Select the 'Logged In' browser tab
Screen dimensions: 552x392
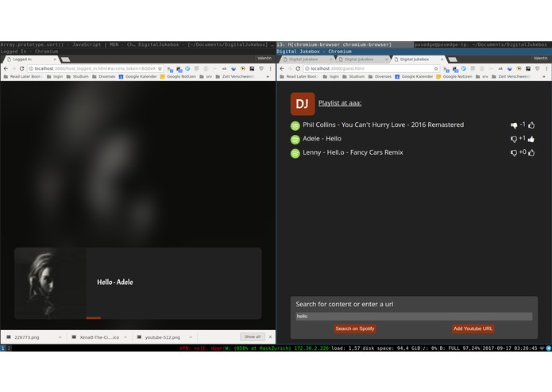coord(31,60)
